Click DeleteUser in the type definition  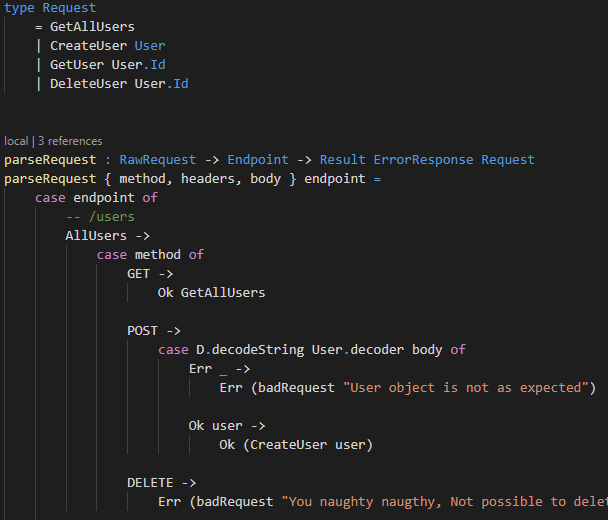point(88,84)
